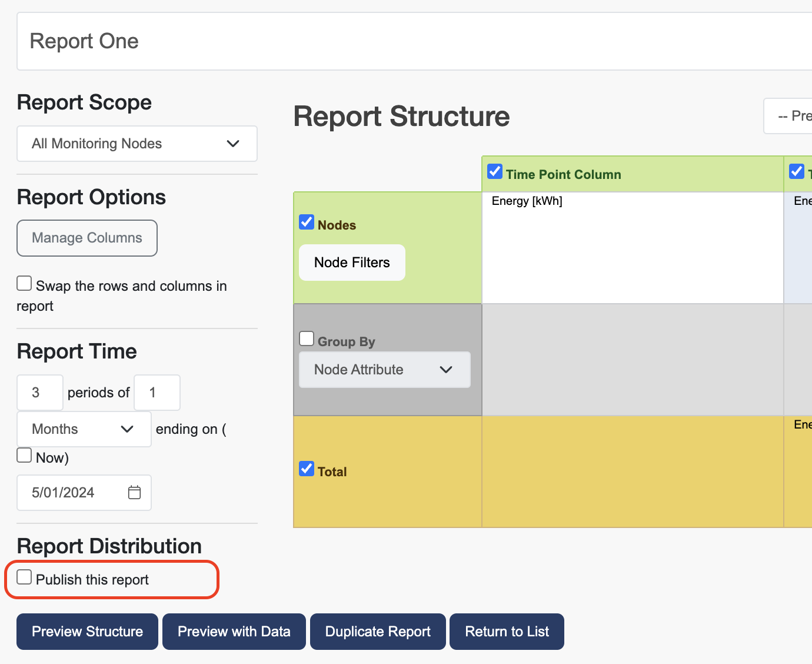
Task: Open the All Monitoring Nodes dropdown
Action: [137, 144]
